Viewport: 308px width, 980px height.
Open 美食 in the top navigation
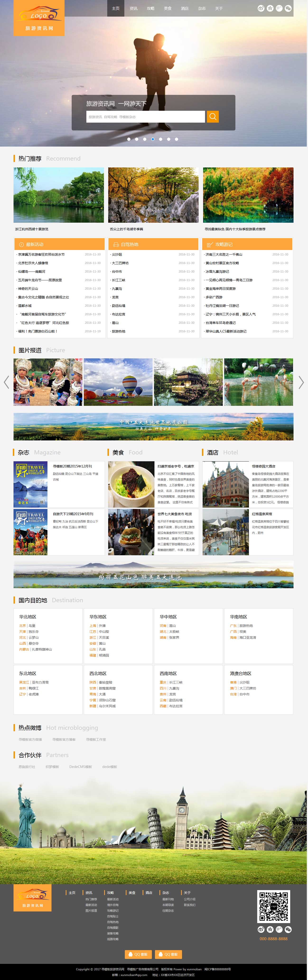click(x=168, y=8)
